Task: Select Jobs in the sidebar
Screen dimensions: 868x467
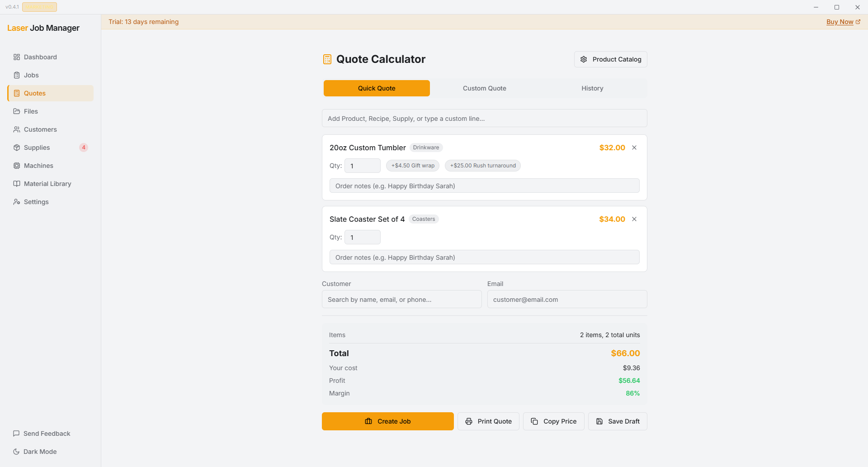Action: tap(31, 75)
